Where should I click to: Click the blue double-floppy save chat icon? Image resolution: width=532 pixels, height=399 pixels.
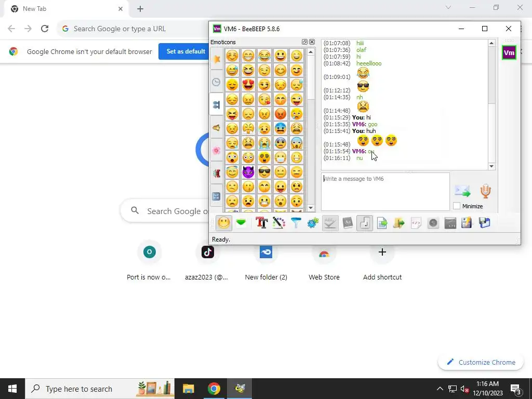(485, 223)
